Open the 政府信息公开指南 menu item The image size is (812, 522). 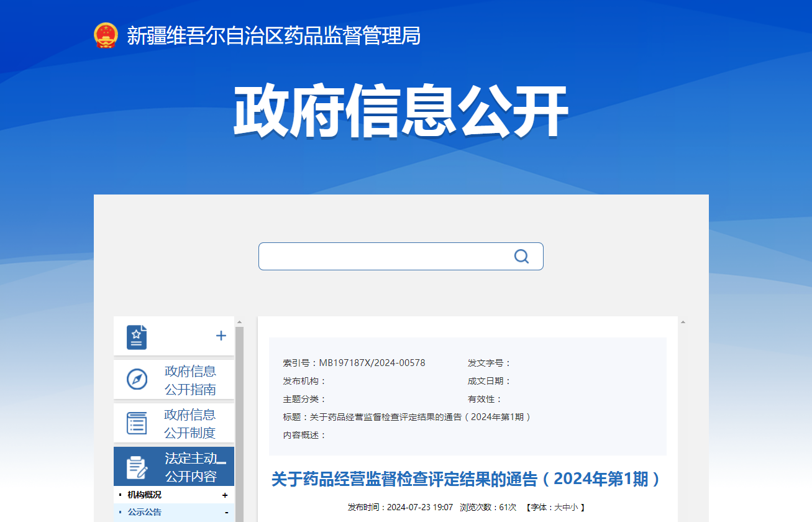point(190,380)
